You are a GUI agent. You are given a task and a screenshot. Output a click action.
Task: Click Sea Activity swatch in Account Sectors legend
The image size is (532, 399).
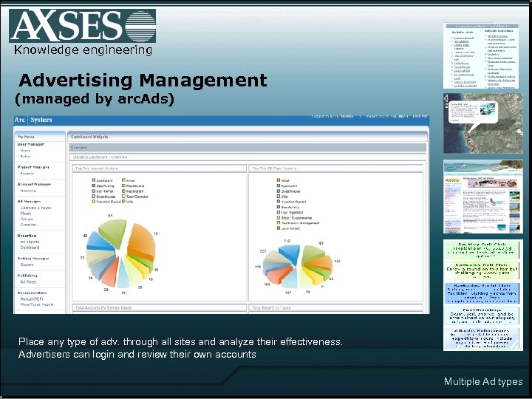pyautogui.click(x=94, y=186)
